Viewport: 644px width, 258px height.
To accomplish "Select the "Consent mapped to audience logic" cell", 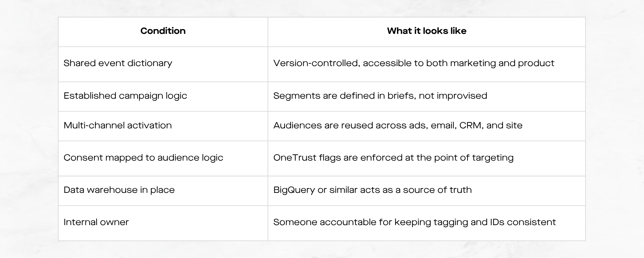I will 143,158.
